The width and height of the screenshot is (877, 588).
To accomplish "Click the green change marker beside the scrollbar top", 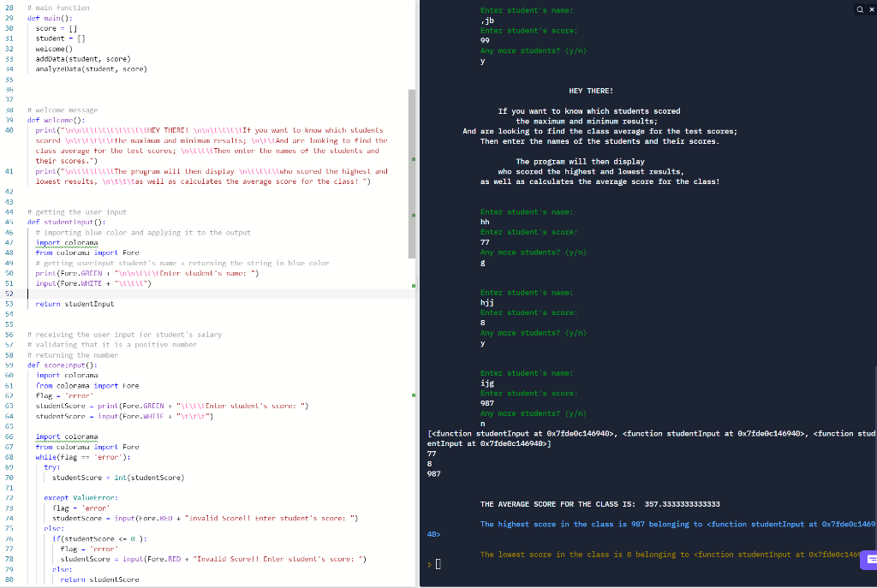I will click(x=414, y=157).
